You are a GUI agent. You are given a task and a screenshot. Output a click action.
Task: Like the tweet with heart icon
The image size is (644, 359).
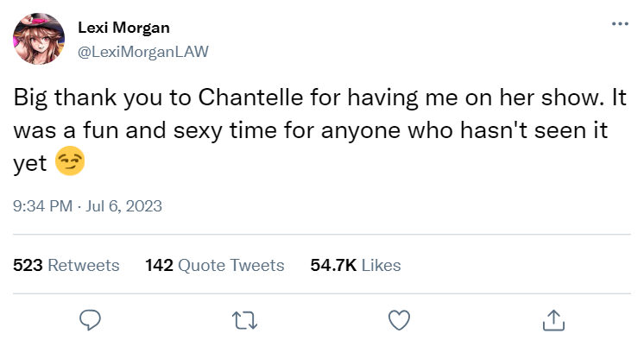398,320
